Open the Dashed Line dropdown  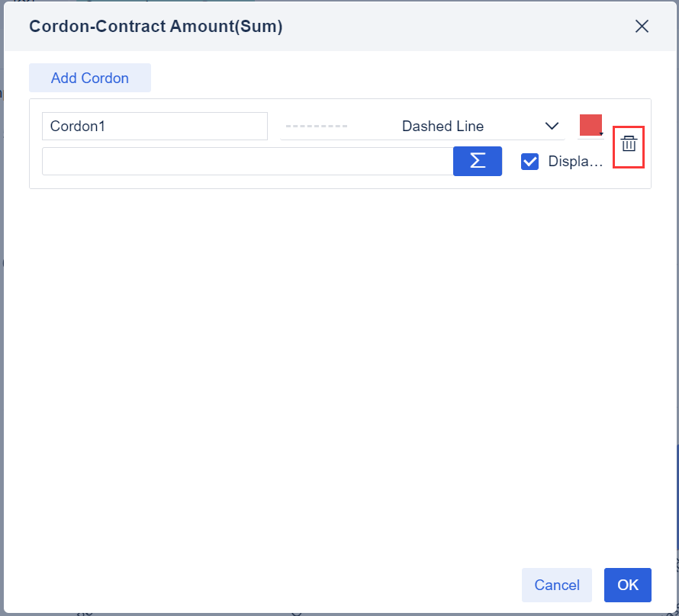442,127
